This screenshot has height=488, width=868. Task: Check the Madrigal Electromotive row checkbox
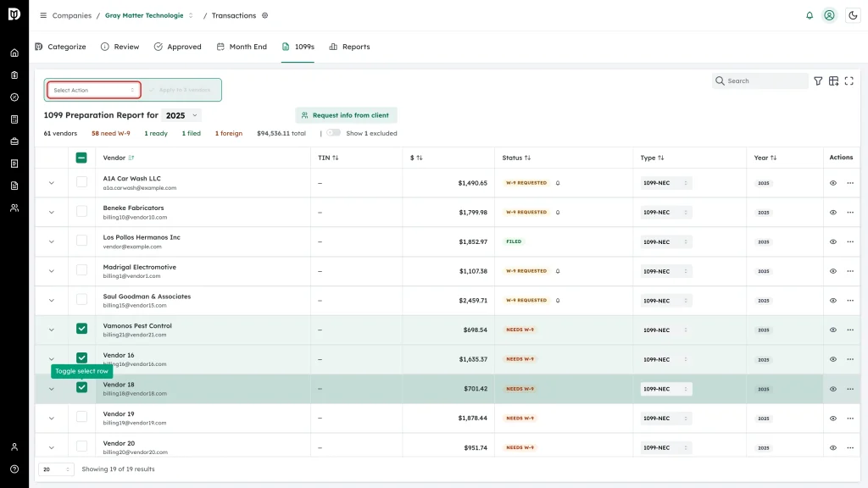(x=81, y=269)
